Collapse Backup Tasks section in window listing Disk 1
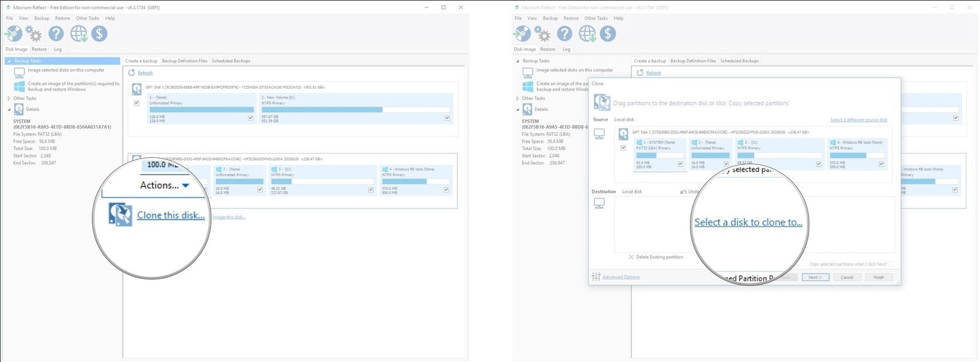The height and width of the screenshot is (362, 980). 9,61
